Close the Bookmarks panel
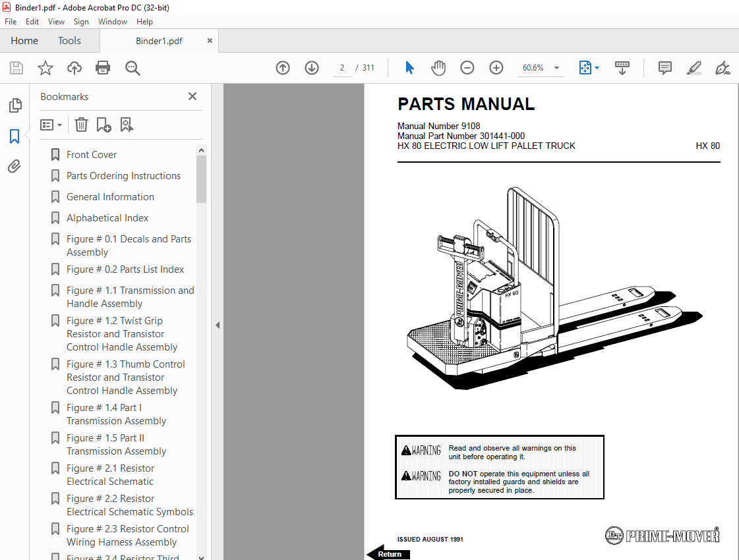This screenshot has height=560, width=739. tap(192, 96)
